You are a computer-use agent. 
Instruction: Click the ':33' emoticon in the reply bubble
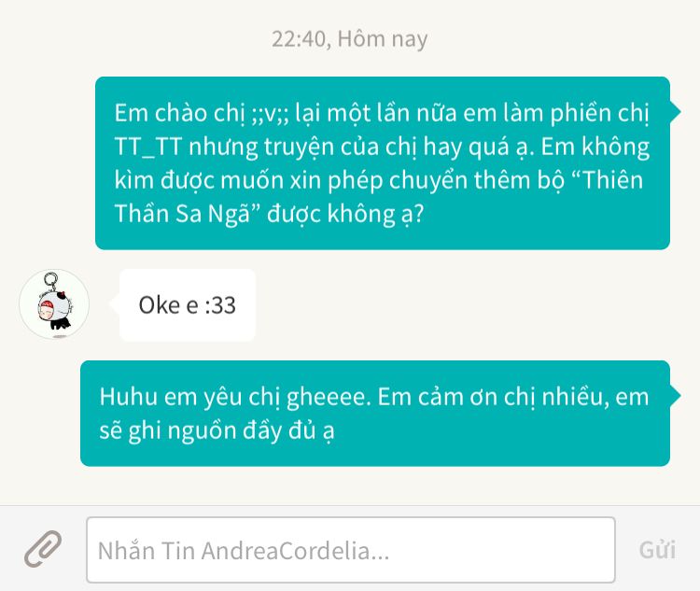[220, 305]
